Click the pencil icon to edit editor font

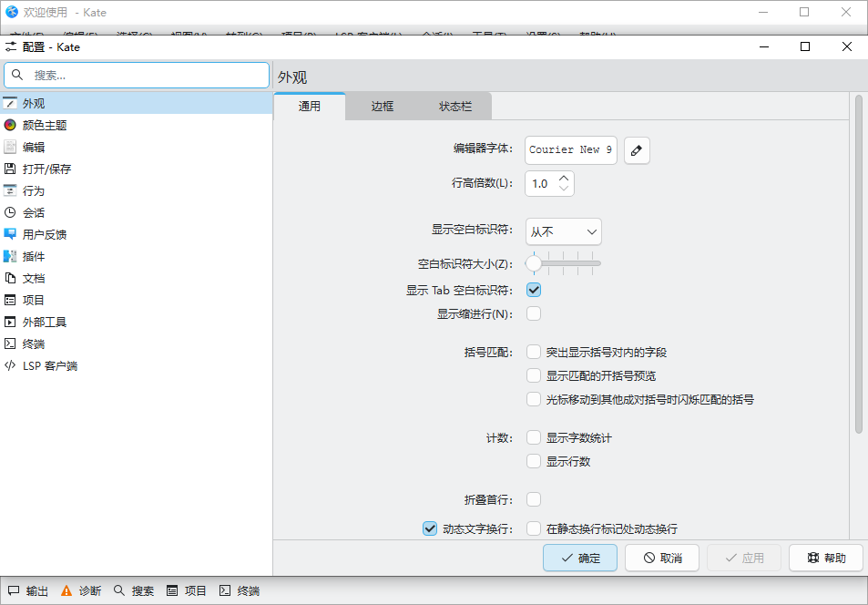[637, 150]
